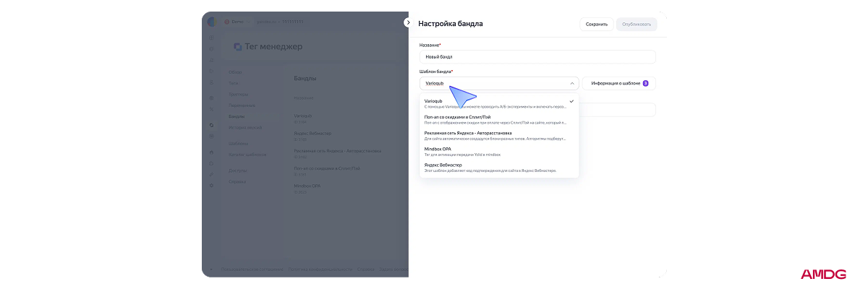Open Информация о шаблоне
This screenshot has height=289, width=868.
(x=619, y=83)
